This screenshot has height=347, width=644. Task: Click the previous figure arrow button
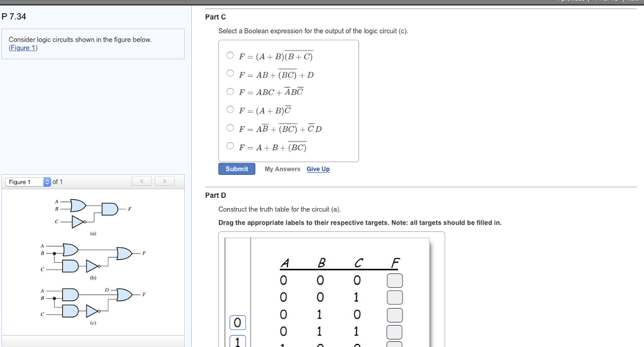pyautogui.click(x=142, y=181)
